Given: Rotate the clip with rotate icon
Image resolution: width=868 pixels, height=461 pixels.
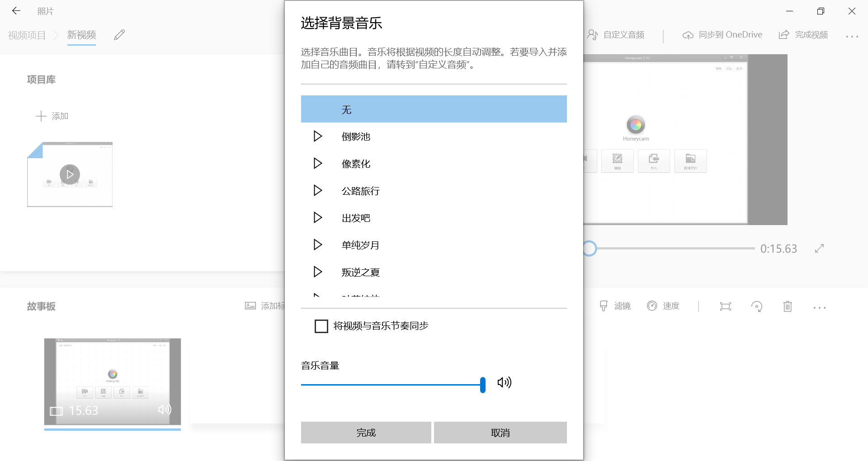Looking at the screenshot, I should click(x=756, y=306).
